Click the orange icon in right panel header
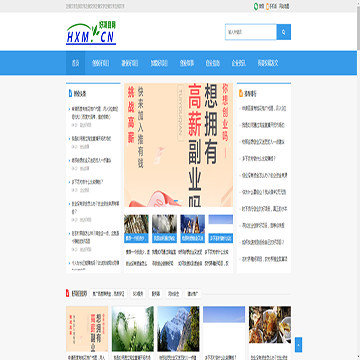The height and width of the screenshot is (360, 360). coord(241,94)
